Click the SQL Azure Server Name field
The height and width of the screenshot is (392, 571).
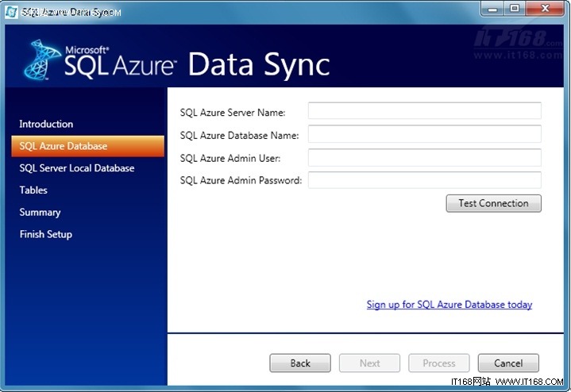click(425, 110)
